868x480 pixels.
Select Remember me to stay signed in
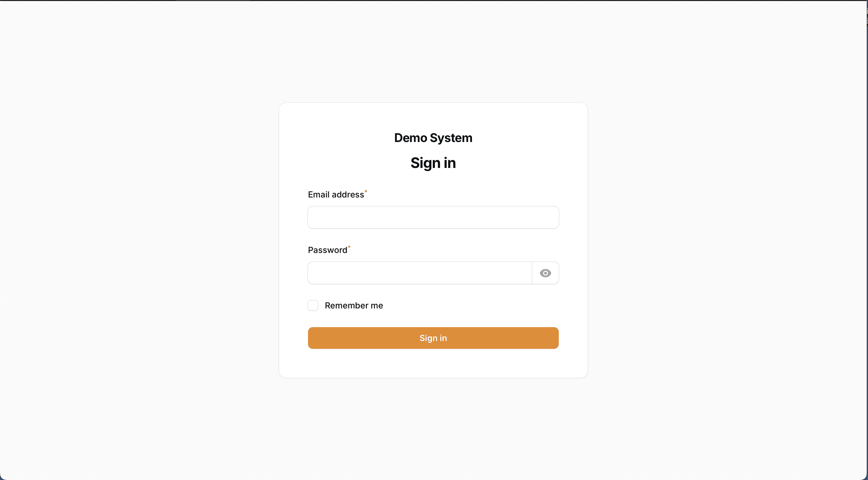click(x=312, y=305)
